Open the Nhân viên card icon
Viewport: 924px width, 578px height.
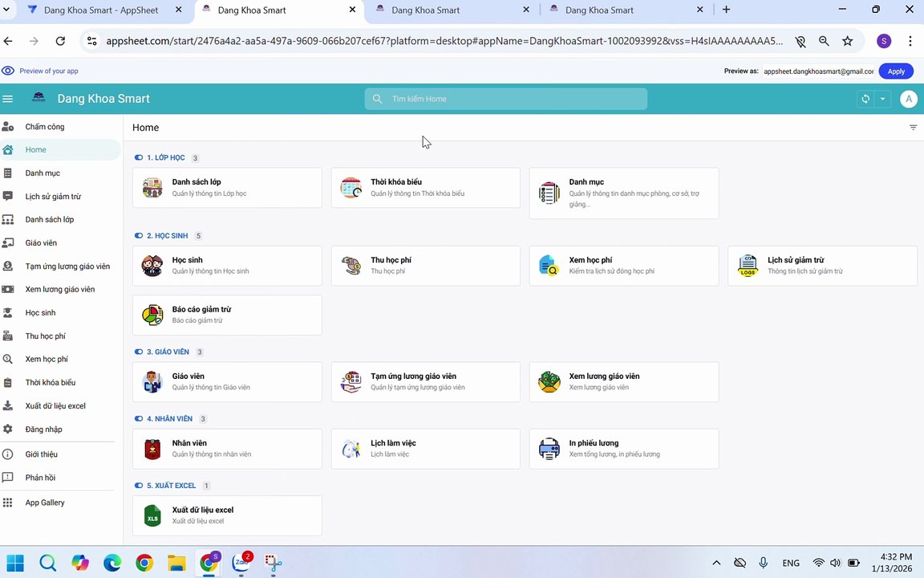(152, 449)
